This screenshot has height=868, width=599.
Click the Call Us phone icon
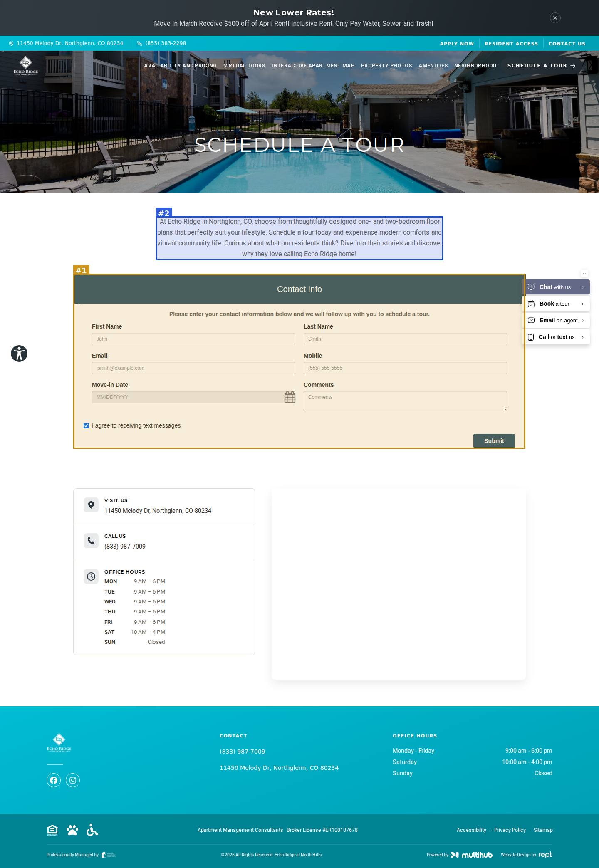[91, 541]
